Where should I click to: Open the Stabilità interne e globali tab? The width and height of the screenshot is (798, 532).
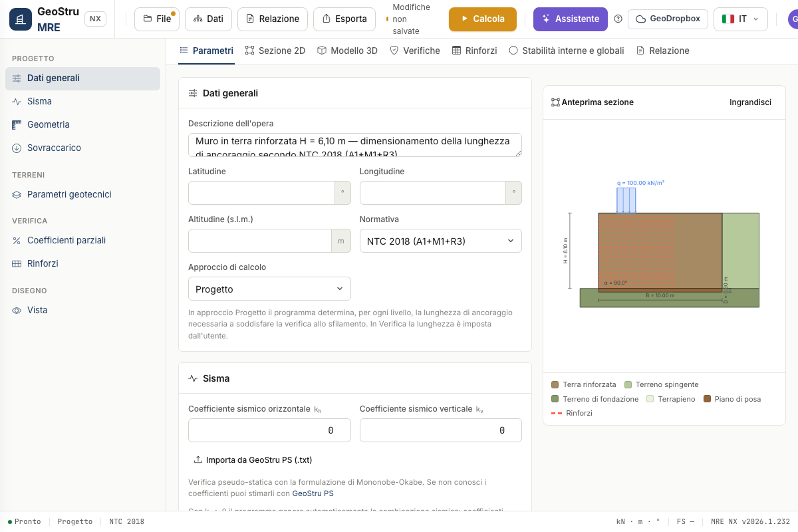click(x=567, y=51)
